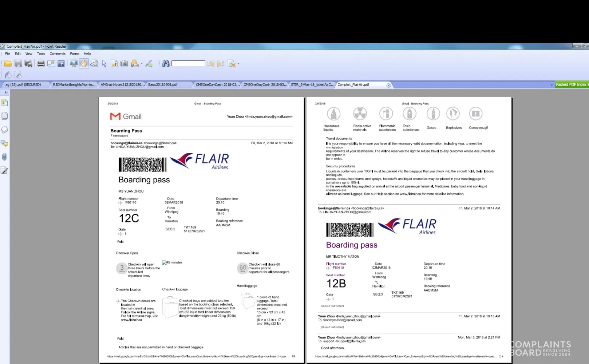Open the Attachments paperclip panel
This screenshot has width=589, height=364.
pyautogui.click(x=4, y=157)
